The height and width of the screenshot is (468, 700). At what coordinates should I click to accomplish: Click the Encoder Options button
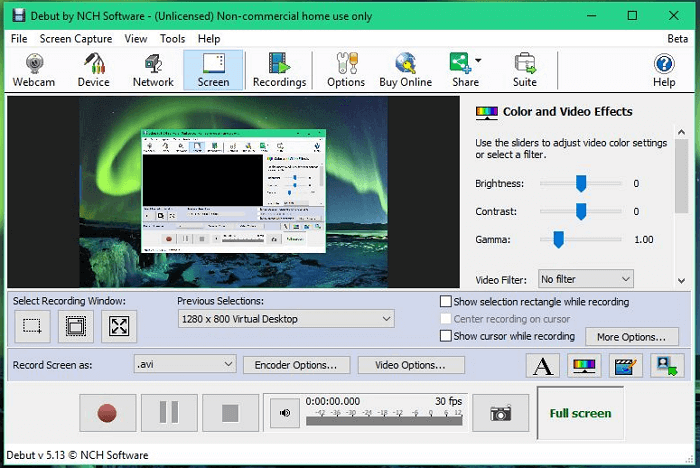pos(302,365)
